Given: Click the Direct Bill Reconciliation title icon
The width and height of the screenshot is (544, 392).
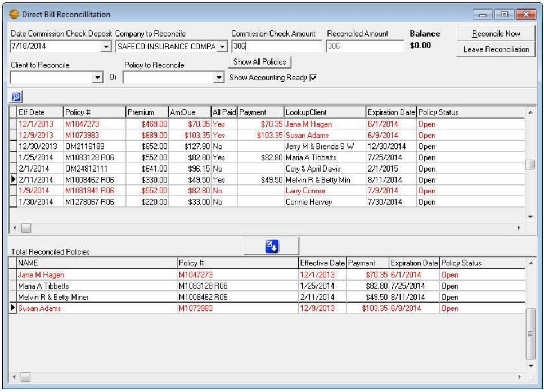Looking at the screenshot, I should tap(15, 14).
